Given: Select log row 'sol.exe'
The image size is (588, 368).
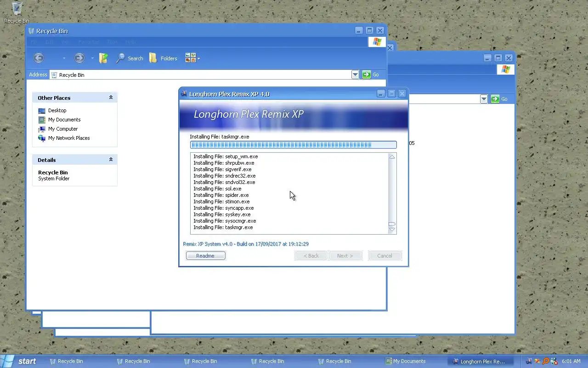Looking at the screenshot, I should (x=217, y=189).
